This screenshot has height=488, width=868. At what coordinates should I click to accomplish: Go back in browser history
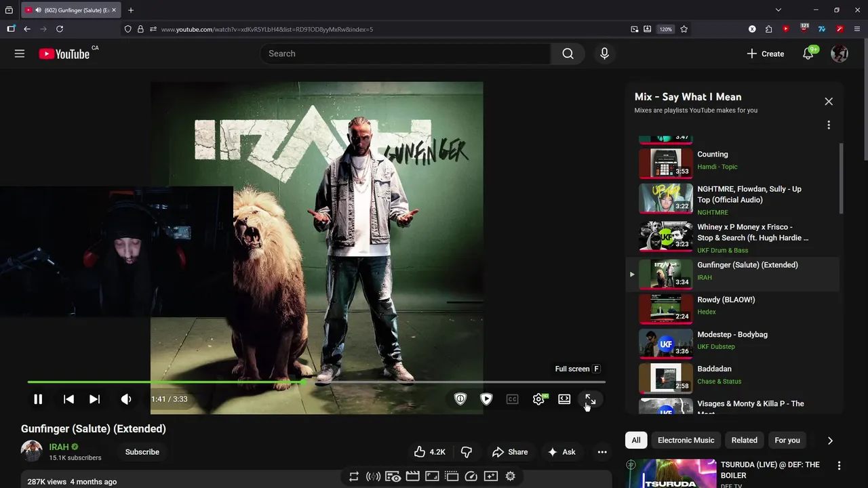pyautogui.click(x=27, y=29)
